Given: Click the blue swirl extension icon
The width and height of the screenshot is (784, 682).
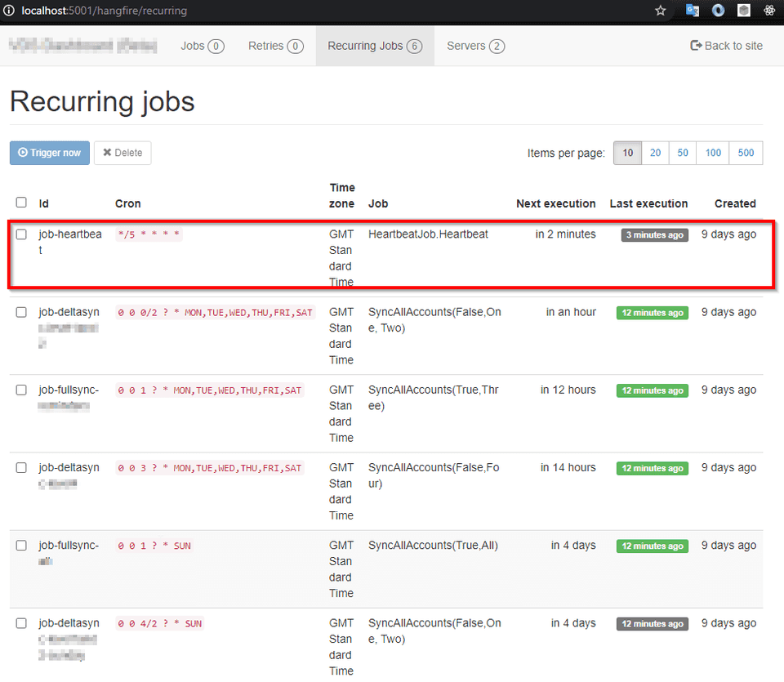Looking at the screenshot, I should [x=717, y=10].
